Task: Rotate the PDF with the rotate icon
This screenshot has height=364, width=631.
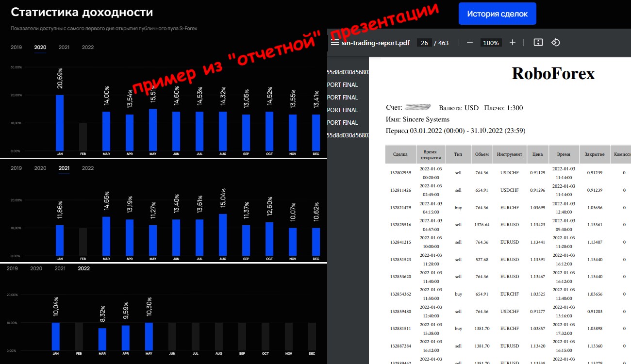Action: pyautogui.click(x=556, y=43)
